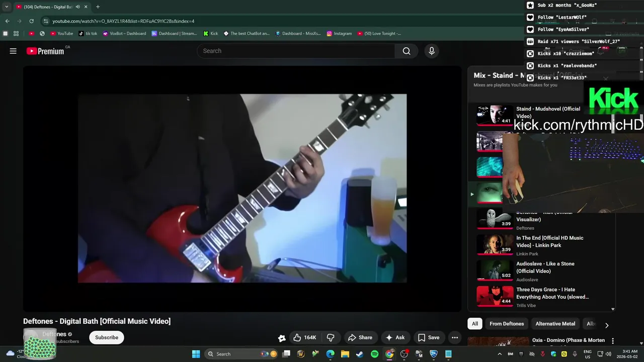
Task: Reload the page in Chrome
Action: point(31,21)
